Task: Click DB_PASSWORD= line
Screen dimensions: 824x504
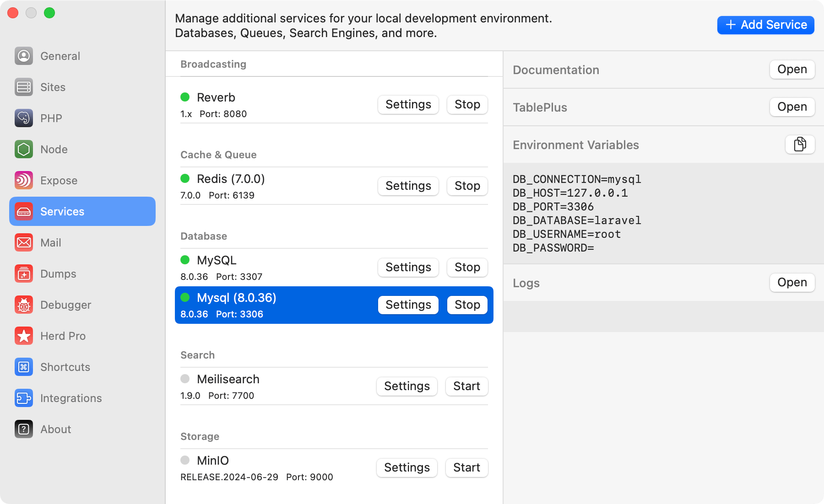Action: pyautogui.click(x=553, y=248)
